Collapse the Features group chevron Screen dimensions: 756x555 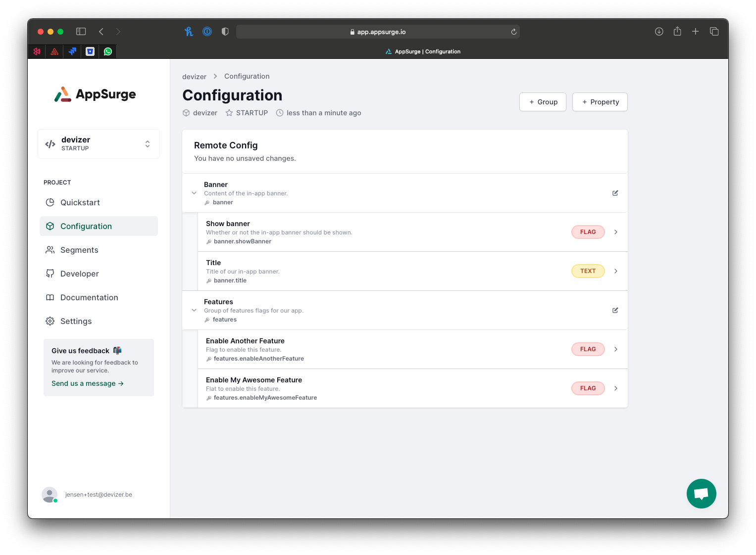point(194,310)
